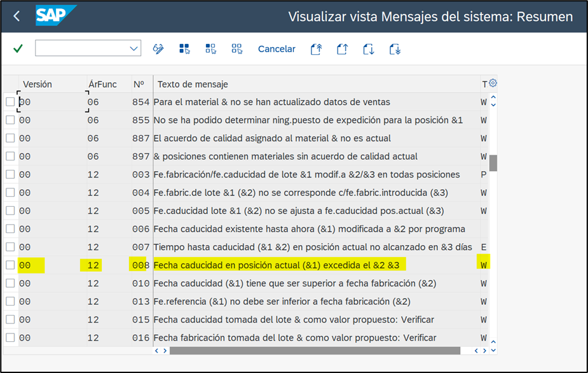Click message type W in highlighted row 008
Image resolution: width=588 pixels, height=373 pixels.
[x=483, y=265]
